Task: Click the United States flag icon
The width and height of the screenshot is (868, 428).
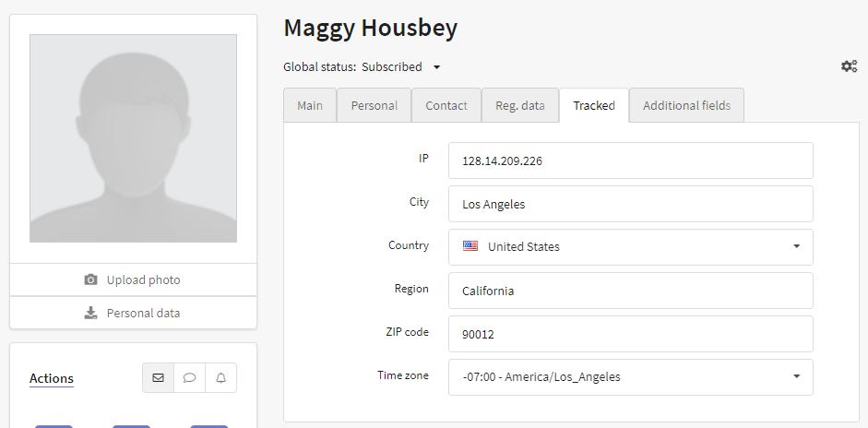Action: (470, 246)
